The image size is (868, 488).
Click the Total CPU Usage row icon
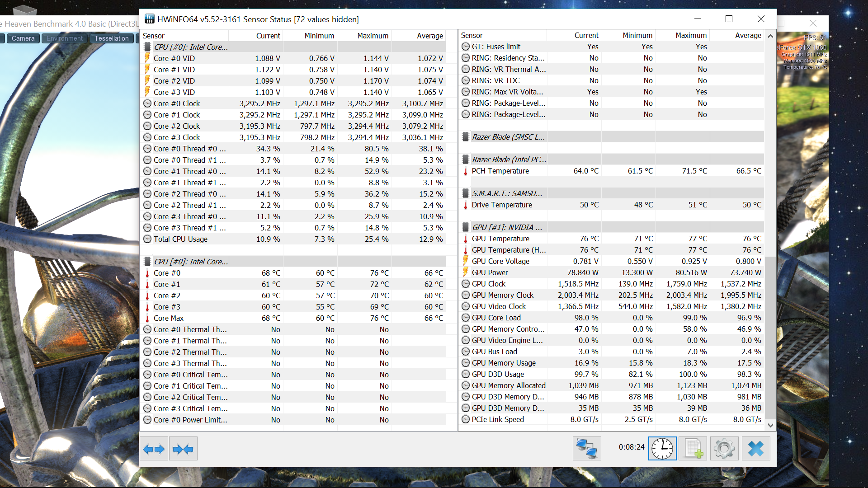(x=147, y=239)
